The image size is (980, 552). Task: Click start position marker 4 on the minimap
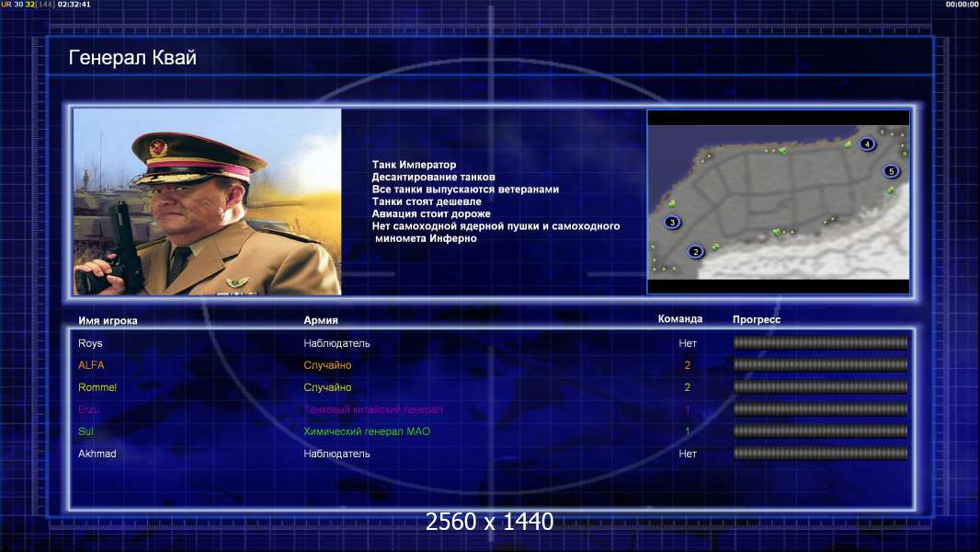pyautogui.click(x=867, y=144)
